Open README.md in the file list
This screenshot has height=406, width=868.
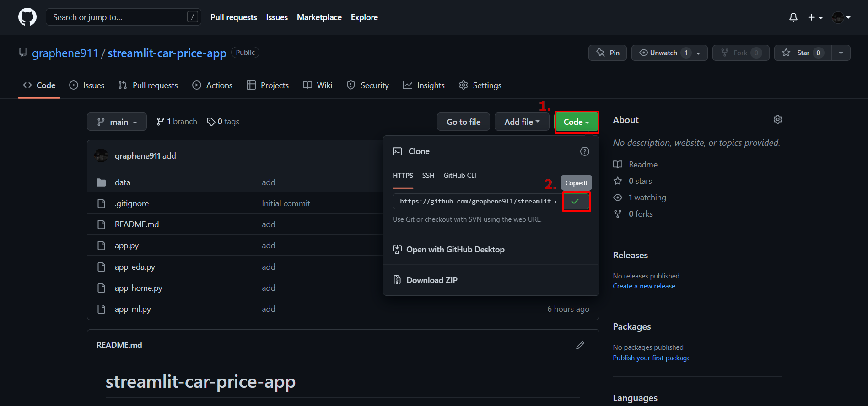(x=137, y=224)
